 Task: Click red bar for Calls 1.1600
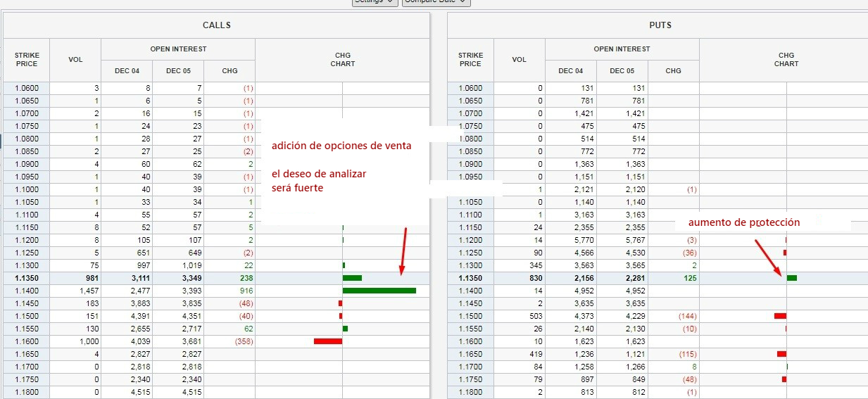pos(327,341)
